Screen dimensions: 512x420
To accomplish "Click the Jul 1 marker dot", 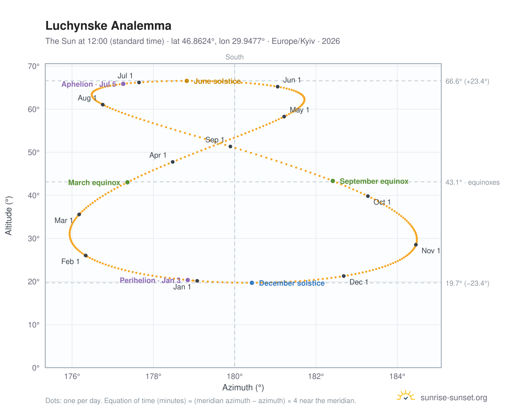I will pyautogui.click(x=139, y=82).
